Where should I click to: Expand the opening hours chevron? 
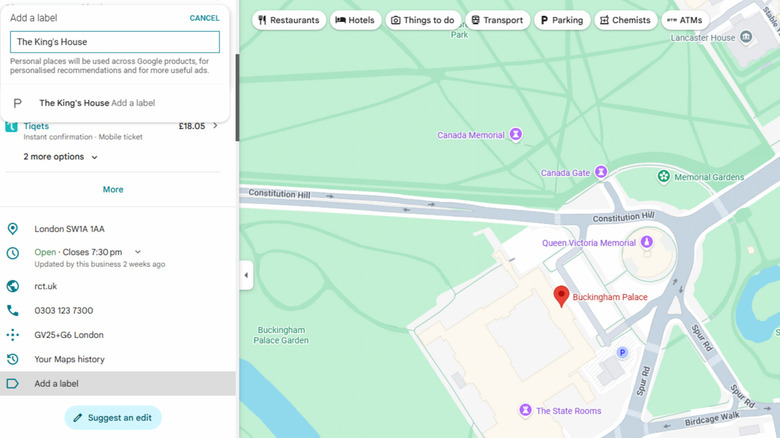pyautogui.click(x=138, y=252)
